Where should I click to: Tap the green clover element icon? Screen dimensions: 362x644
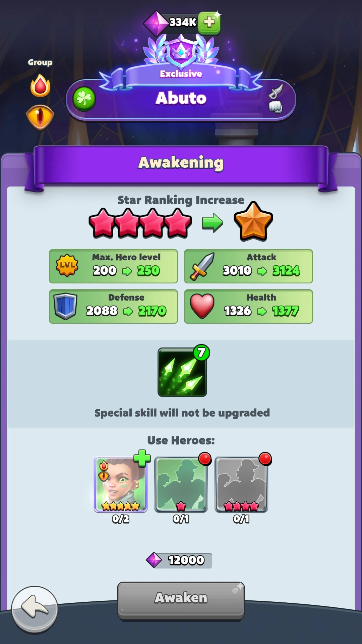[x=84, y=99]
